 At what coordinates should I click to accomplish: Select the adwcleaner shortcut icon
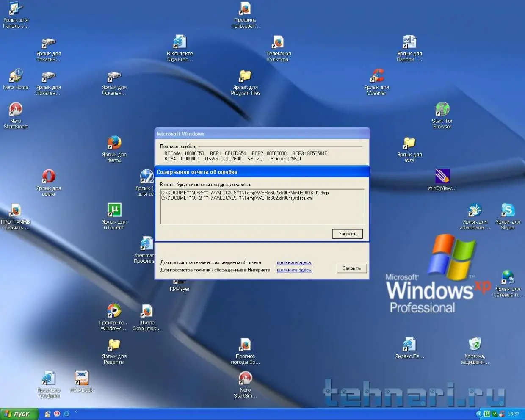tap(475, 216)
